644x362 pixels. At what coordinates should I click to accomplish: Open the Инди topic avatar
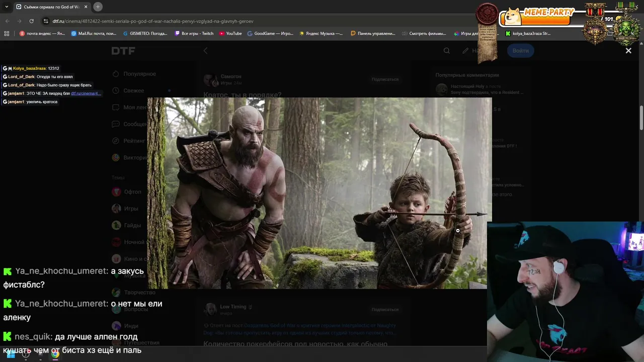[116, 326]
